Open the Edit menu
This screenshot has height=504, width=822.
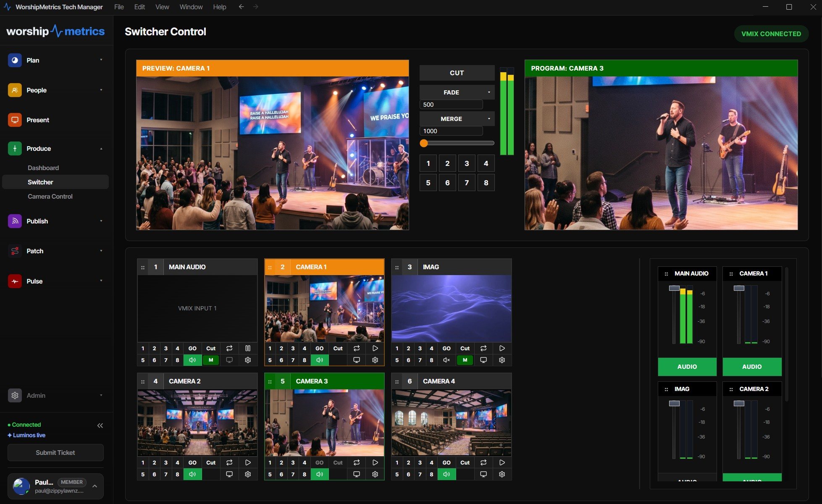click(139, 7)
